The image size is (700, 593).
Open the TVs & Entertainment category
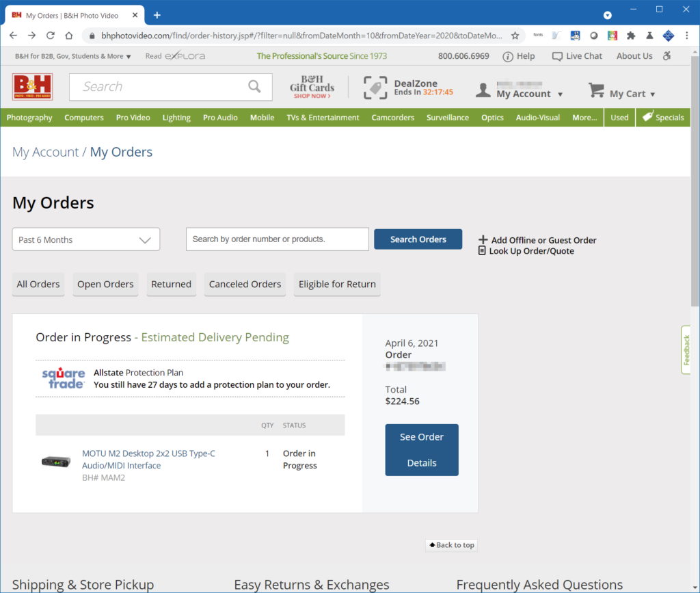tap(323, 118)
